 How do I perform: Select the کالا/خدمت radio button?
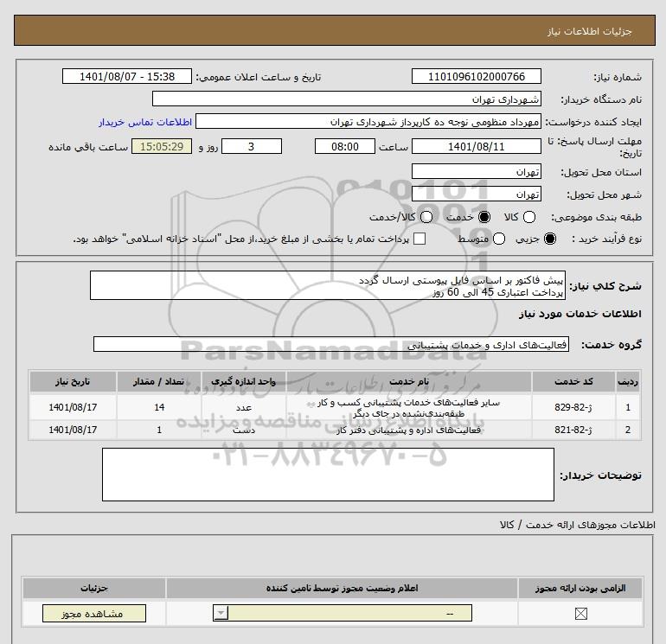[x=426, y=217]
